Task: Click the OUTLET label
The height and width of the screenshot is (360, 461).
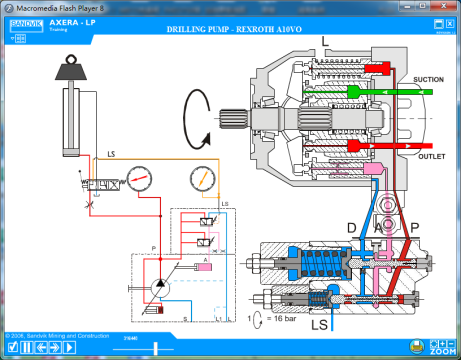Action: 432,157
